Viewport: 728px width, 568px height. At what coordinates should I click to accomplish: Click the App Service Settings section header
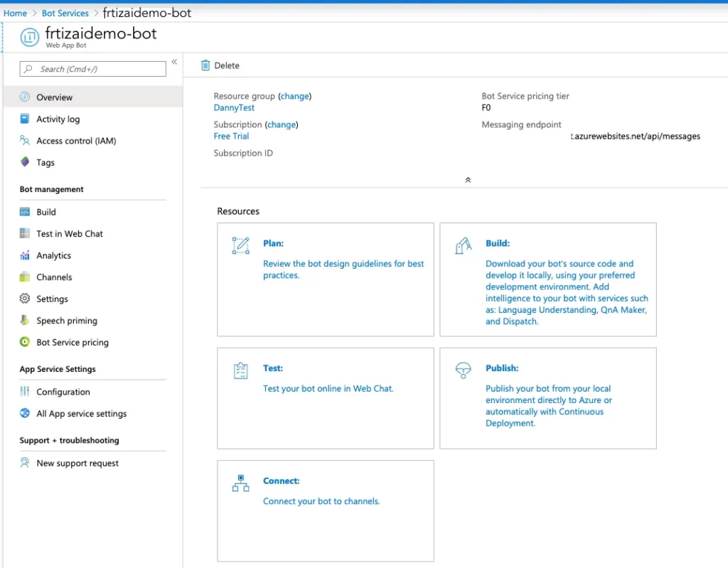pyautogui.click(x=58, y=369)
